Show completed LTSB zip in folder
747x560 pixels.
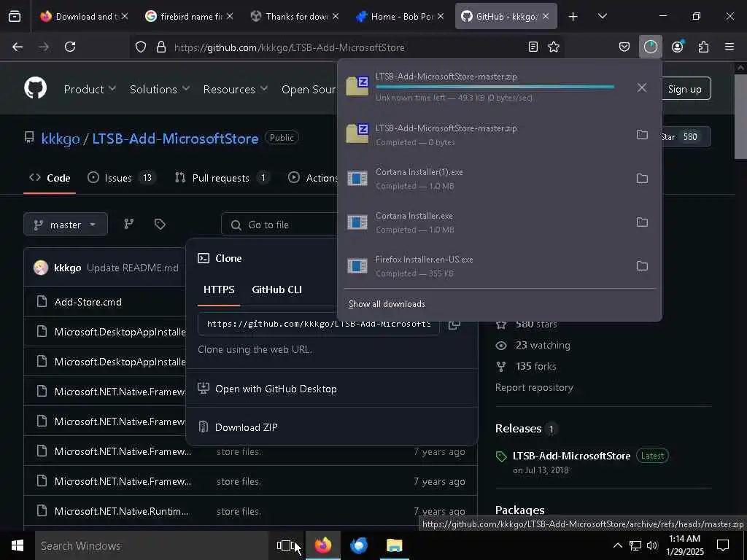[642, 135]
